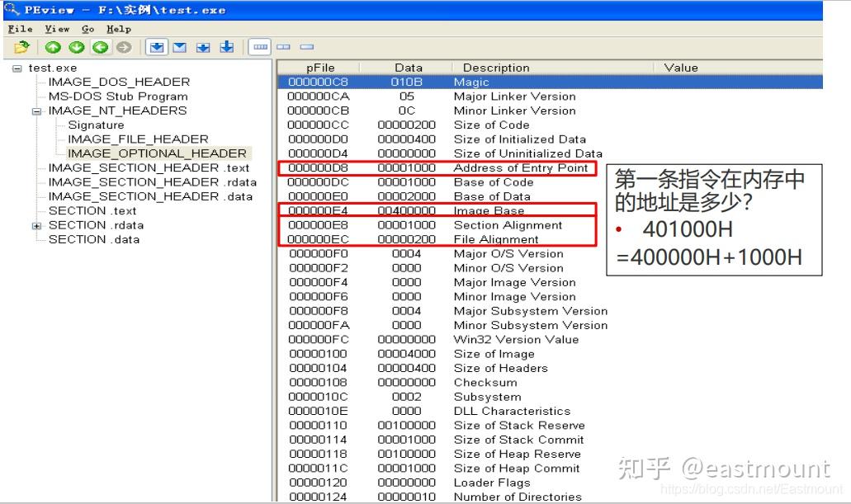Click the dword-format data display icon
The width and height of the screenshot is (851, 504).
click(x=305, y=46)
